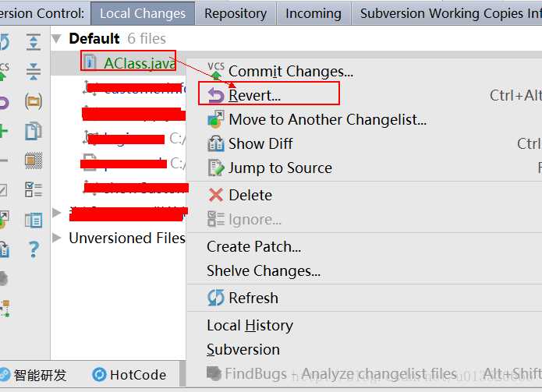Choose Shelve Changes... option

point(264,270)
